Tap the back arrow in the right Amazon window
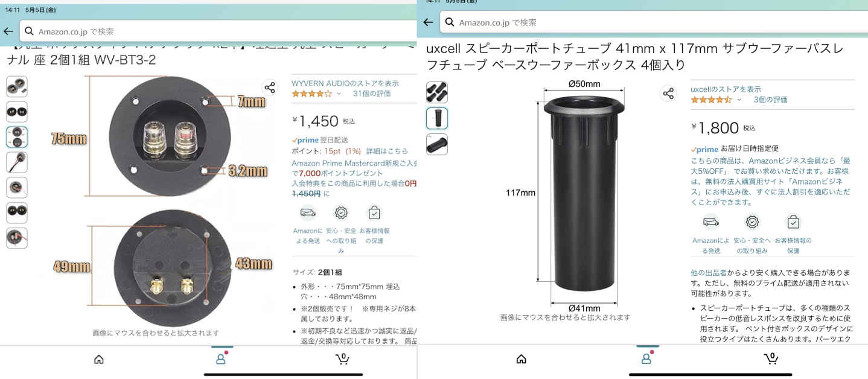 pos(428,22)
